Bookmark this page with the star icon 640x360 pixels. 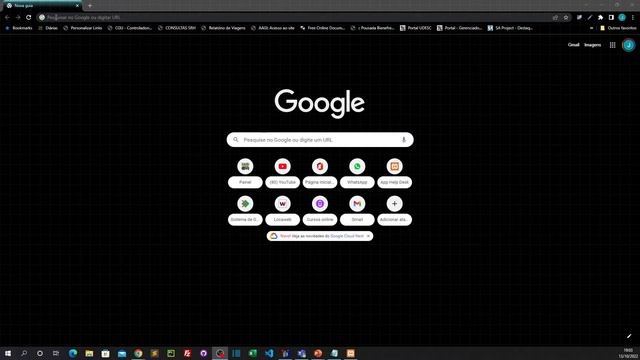(566, 18)
